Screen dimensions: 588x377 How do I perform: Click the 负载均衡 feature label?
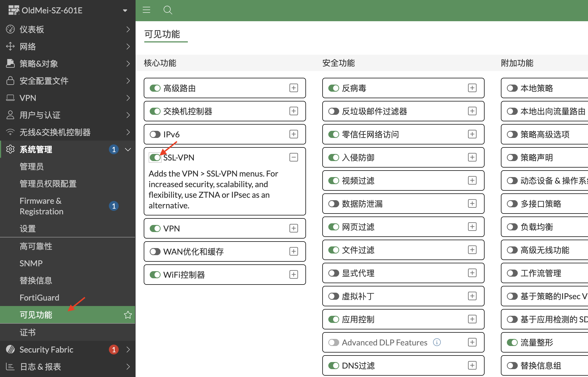coord(537,227)
